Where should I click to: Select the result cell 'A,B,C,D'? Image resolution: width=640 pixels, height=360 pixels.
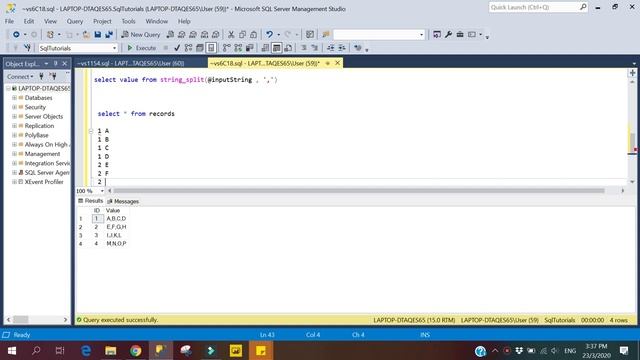116,218
